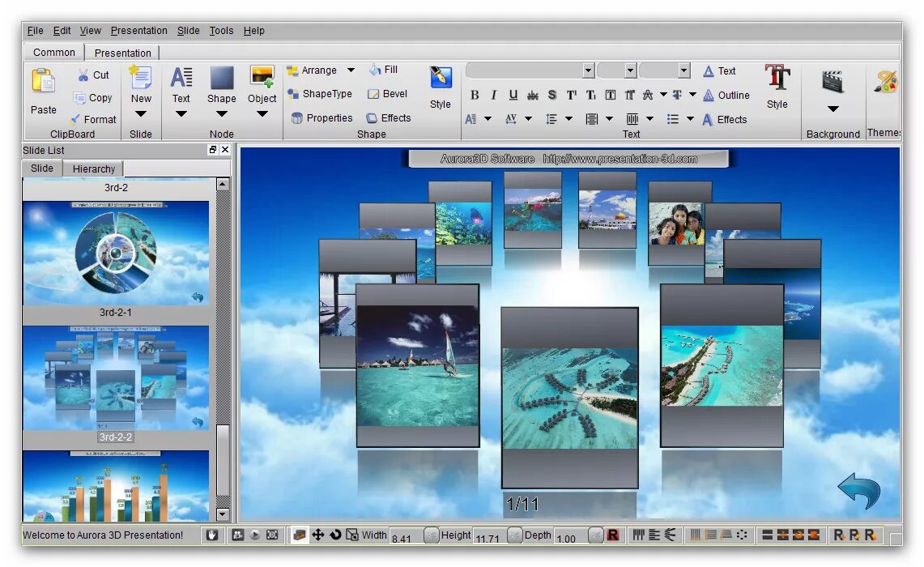Image resolution: width=924 pixels, height=567 pixels.
Task: Expand the Shape node dropdown arrow
Action: click(x=222, y=113)
